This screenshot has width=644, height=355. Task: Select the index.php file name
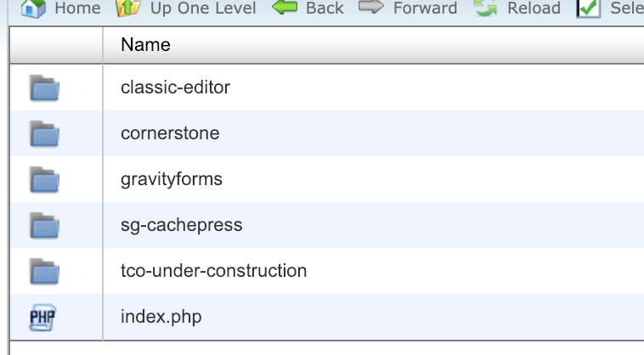click(161, 318)
